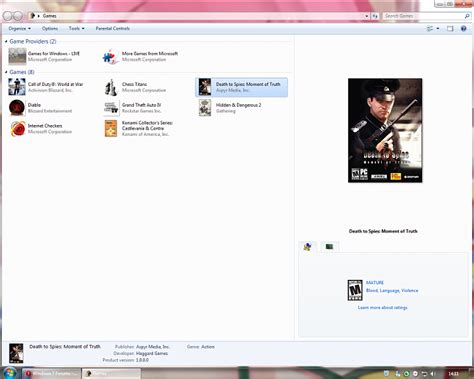This screenshot has height=379, width=474.
Task: Click the Blizzard Entertainment publisher text
Action: pyautogui.click(x=50, y=111)
